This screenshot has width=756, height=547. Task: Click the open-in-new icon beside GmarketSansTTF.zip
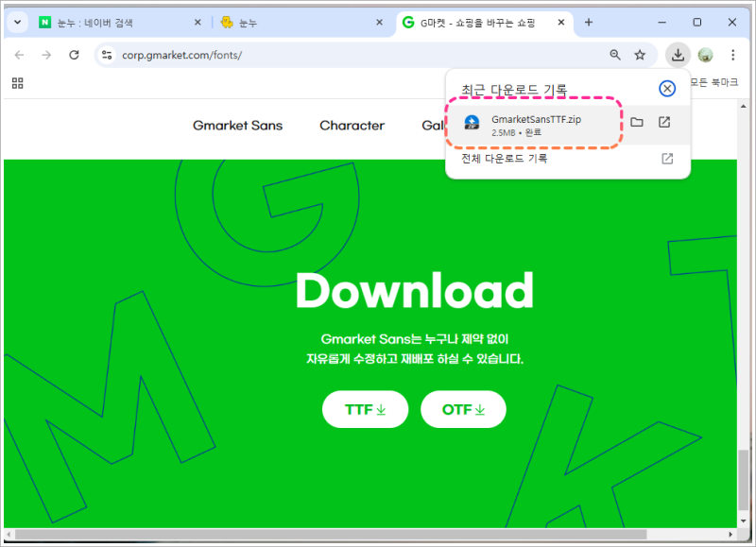[x=662, y=122]
